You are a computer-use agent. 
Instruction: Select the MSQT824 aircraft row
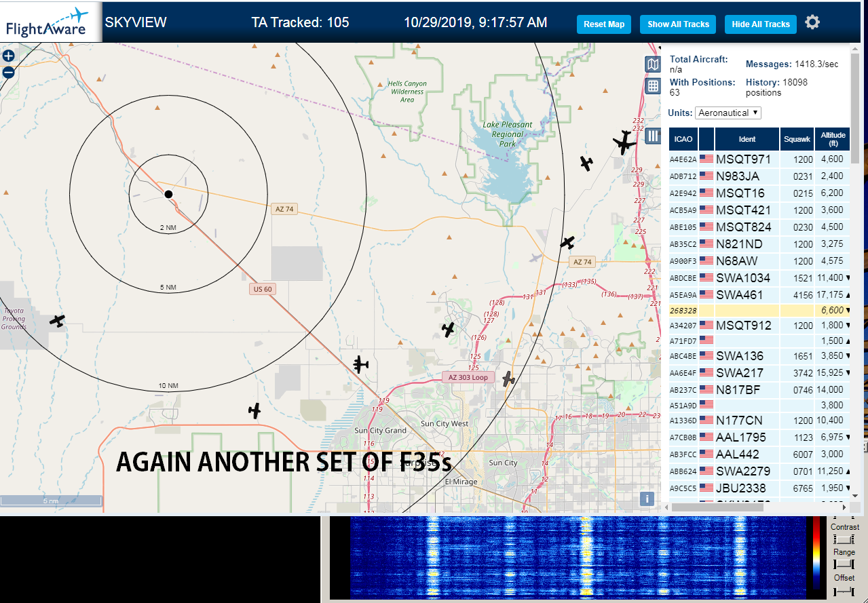(x=759, y=227)
